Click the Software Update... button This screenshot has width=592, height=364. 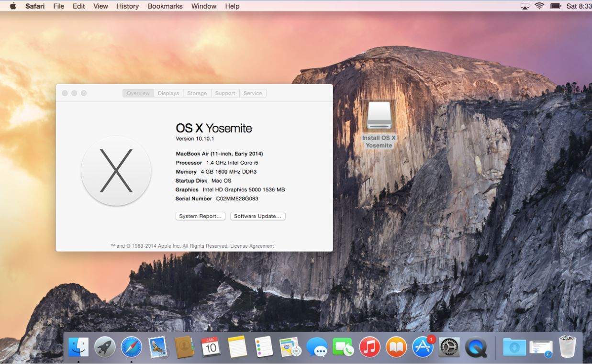[x=258, y=216]
